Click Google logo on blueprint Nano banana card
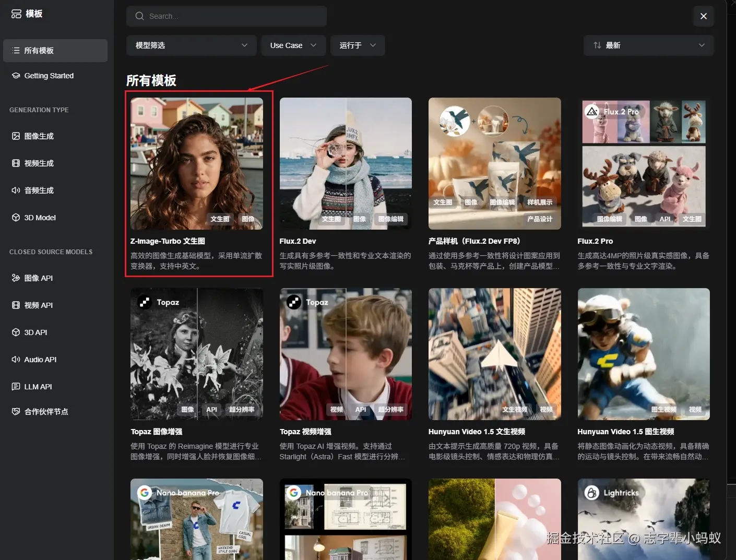The width and height of the screenshot is (736, 560). [294, 493]
